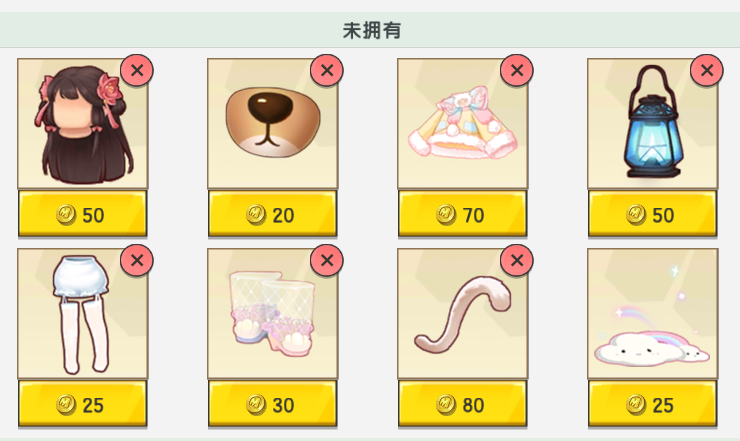The image size is (740, 441).
Task: Remove the pastel poncho item with X
Action: [517, 70]
